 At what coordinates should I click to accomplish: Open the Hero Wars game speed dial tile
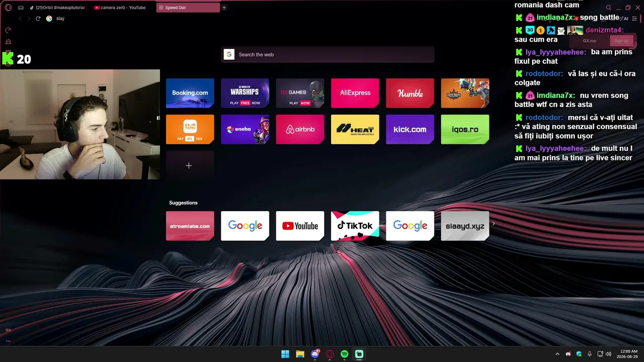click(465, 93)
